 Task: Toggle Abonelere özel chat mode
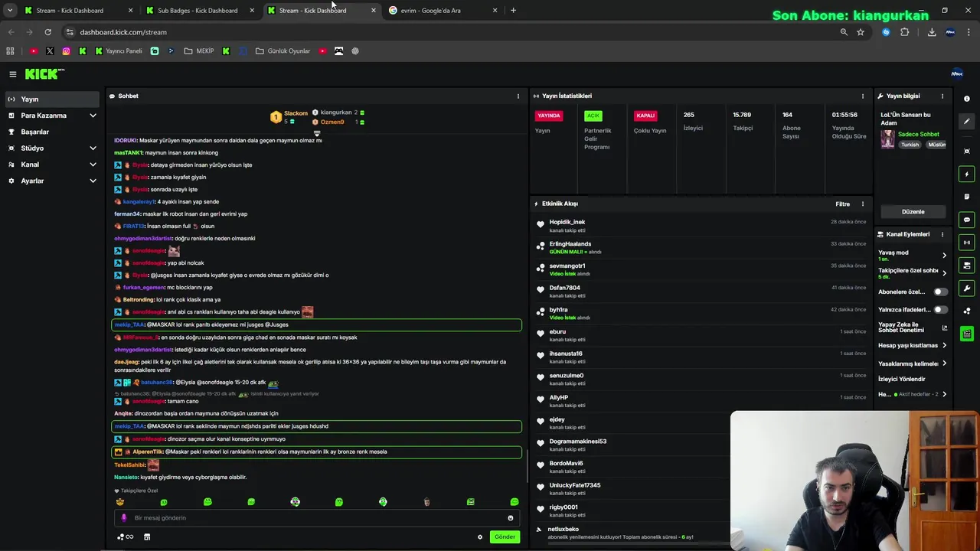coord(940,292)
